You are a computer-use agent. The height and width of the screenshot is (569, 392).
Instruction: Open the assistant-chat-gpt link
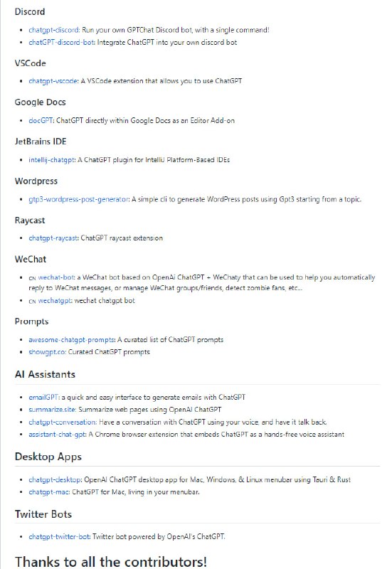58,435
